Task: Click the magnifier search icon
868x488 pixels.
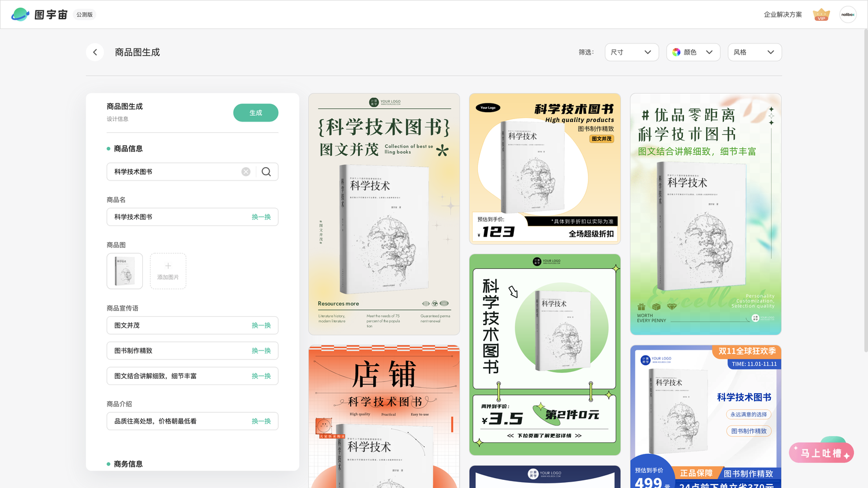Action: coord(266,172)
